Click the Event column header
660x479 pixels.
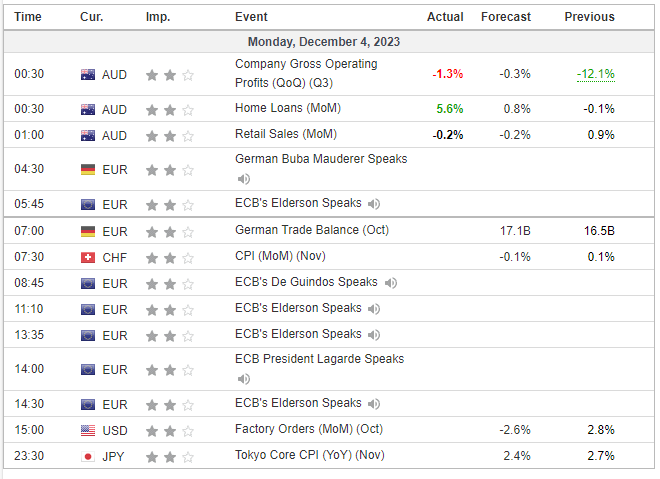point(250,17)
